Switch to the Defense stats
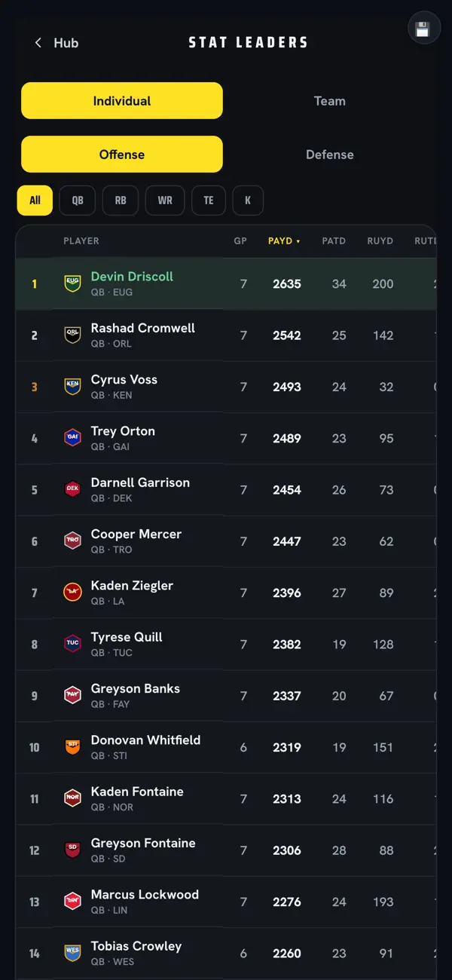The width and height of the screenshot is (452, 980). [x=329, y=155]
